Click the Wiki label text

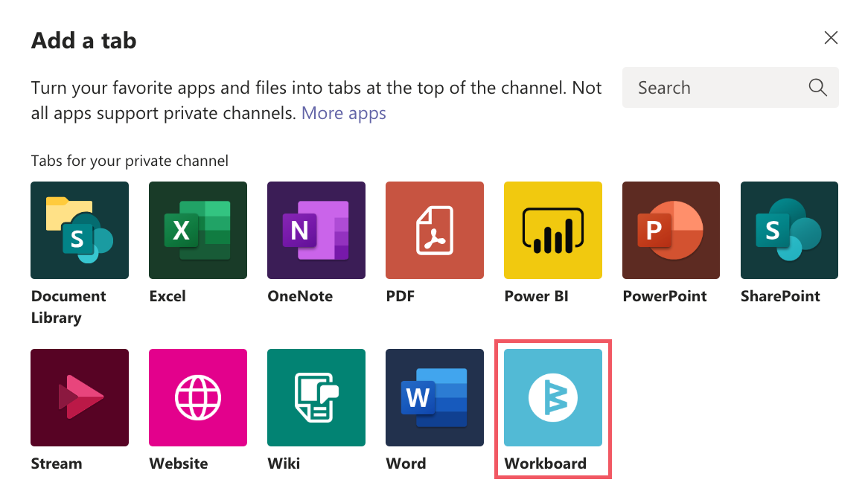click(x=284, y=463)
